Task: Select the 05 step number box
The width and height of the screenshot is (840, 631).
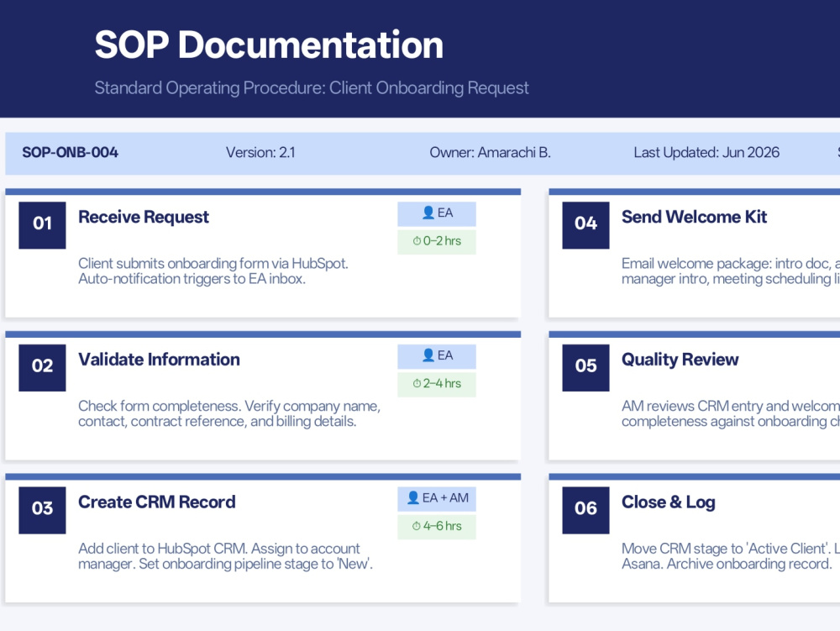Action: point(585,367)
